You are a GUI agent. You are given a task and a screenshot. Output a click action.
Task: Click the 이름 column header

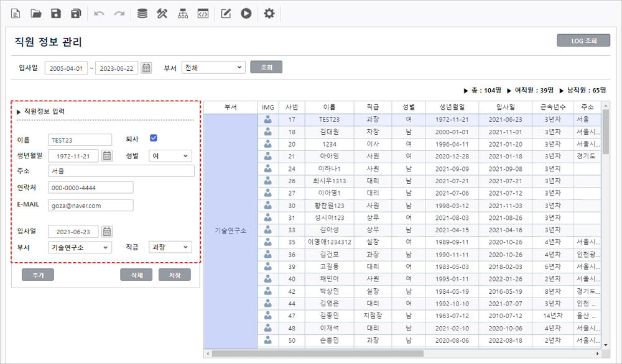(x=329, y=107)
